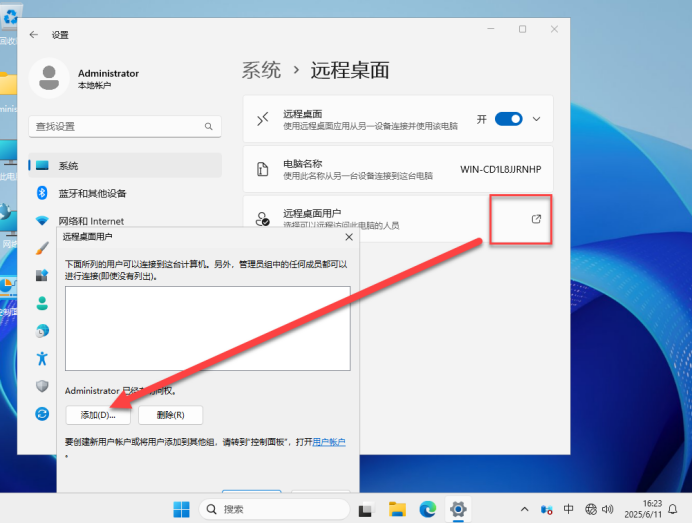Expand the Remote Desktop options chevron

pyautogui.click(x=537, y=119)
